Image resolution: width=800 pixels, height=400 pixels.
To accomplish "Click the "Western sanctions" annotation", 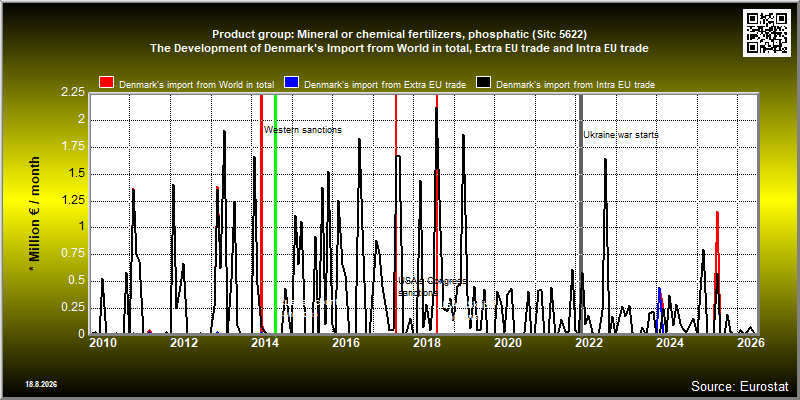I will [x=303, y=130].
